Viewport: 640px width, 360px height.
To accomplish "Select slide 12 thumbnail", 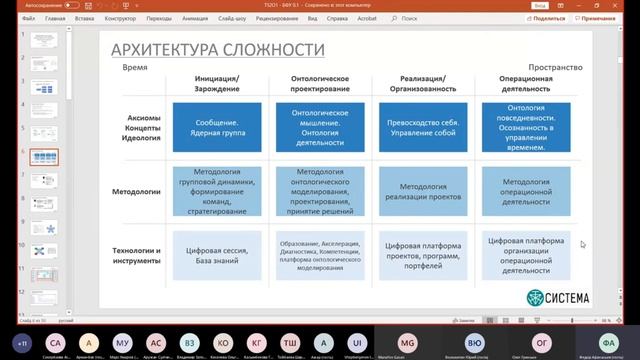I will [44, 298].
